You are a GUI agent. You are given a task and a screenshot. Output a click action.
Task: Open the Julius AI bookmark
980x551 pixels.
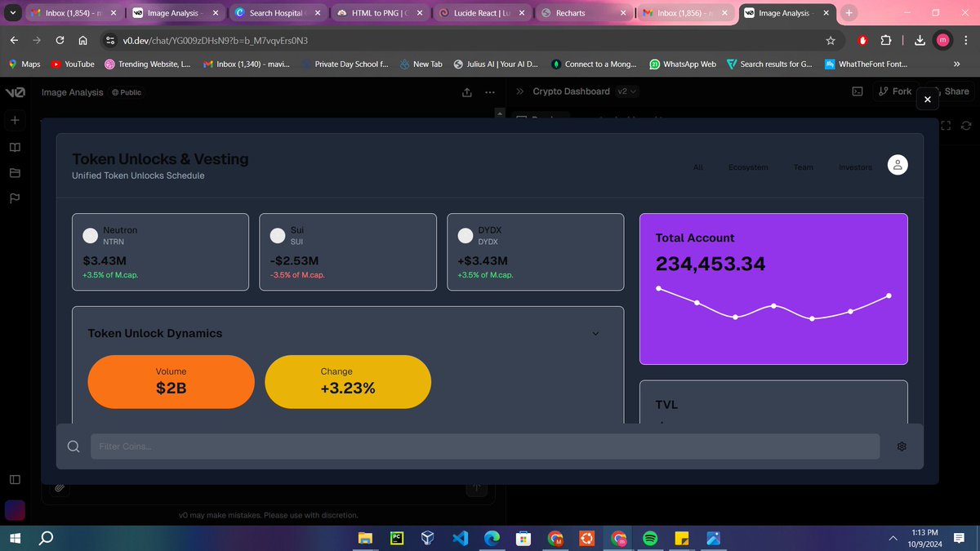[x=496, y=64]
